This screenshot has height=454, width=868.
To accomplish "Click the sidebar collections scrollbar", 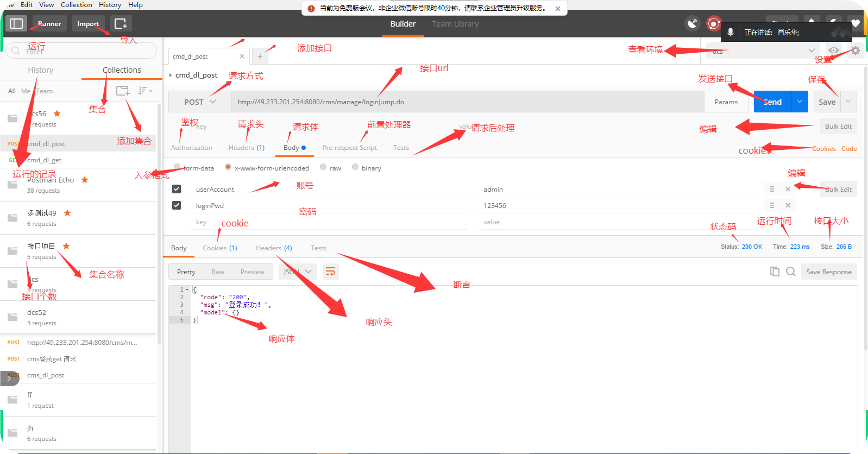I will pos(159,223).
